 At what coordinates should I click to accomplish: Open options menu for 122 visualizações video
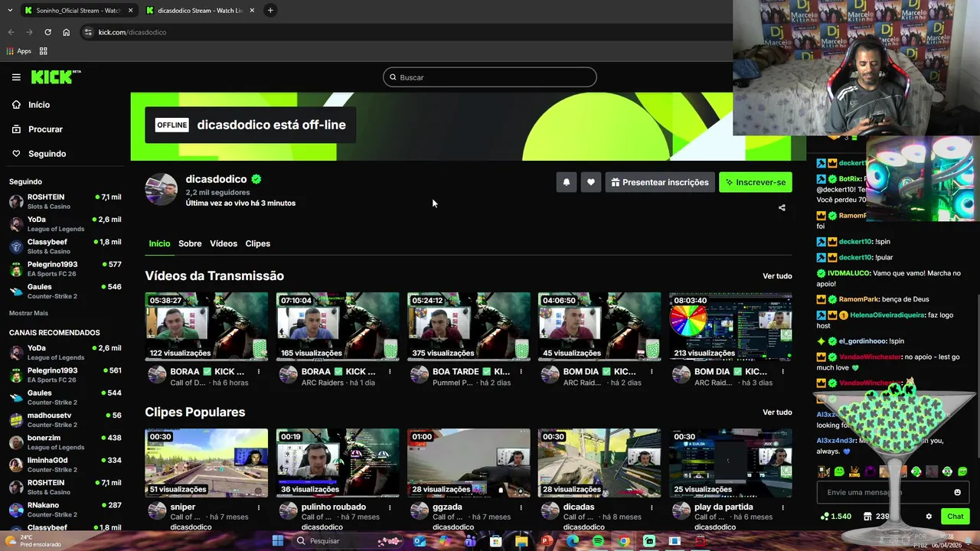pos(259,372)
